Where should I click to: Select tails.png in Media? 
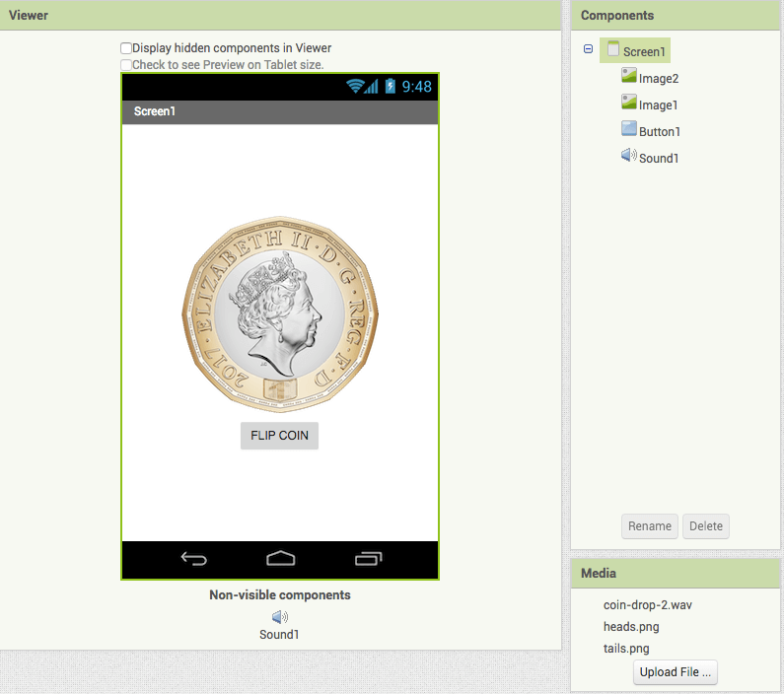(626, 649)
